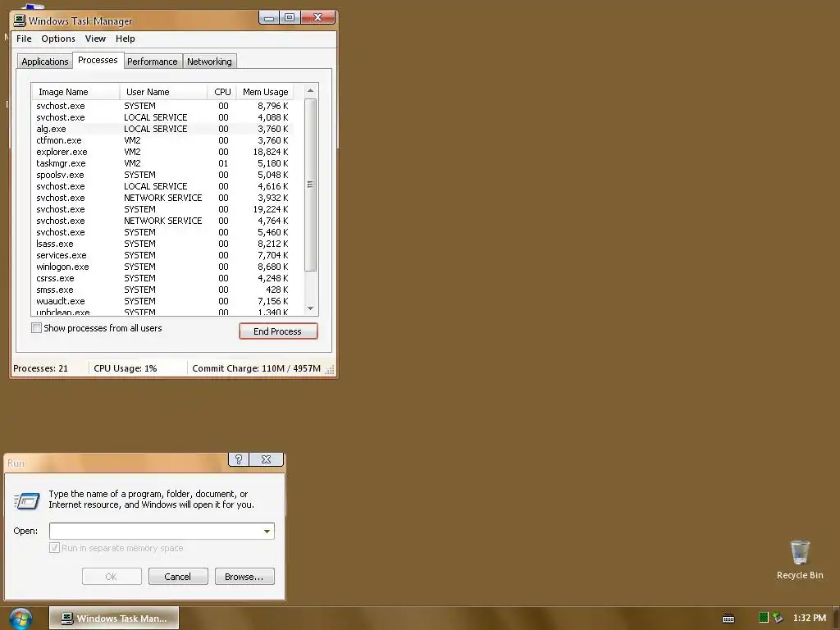Sort by Mem Usage column header
The height and width of the screenshot is (630, 840).
click(x=265, y=92)
